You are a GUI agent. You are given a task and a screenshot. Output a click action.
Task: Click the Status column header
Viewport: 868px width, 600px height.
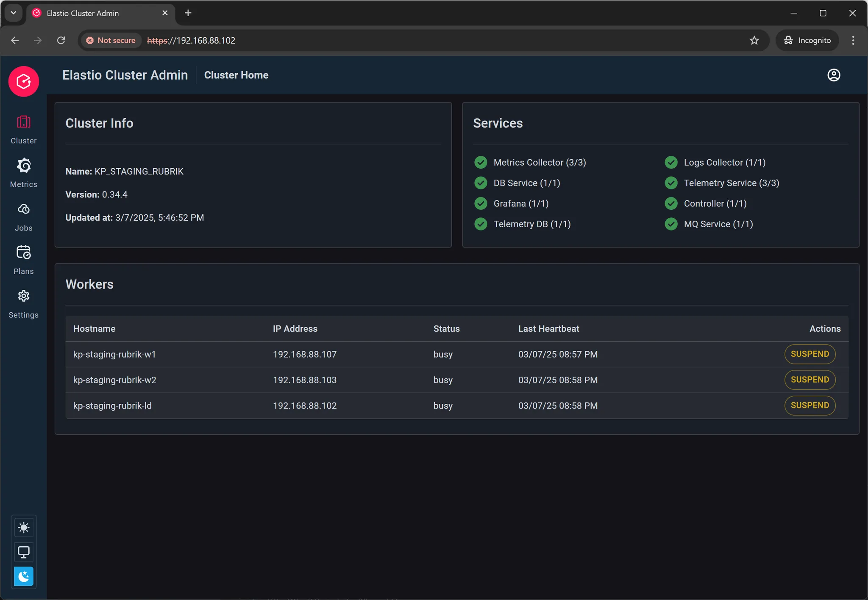[446, 329]
